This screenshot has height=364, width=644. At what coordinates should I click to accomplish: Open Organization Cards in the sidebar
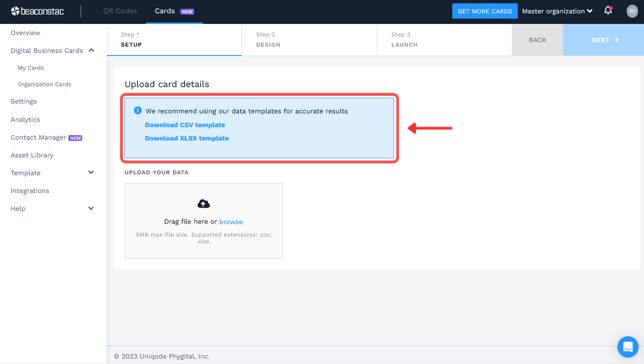[x=44, y=84]
